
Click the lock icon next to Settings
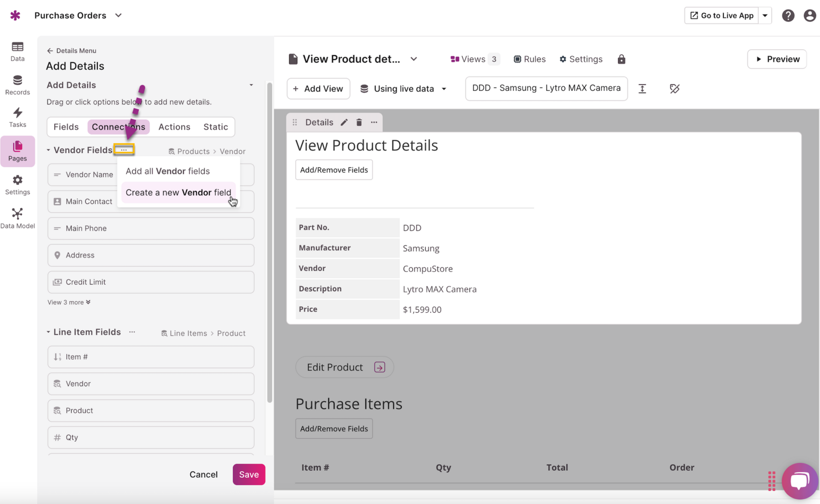(x=622, y=59)
